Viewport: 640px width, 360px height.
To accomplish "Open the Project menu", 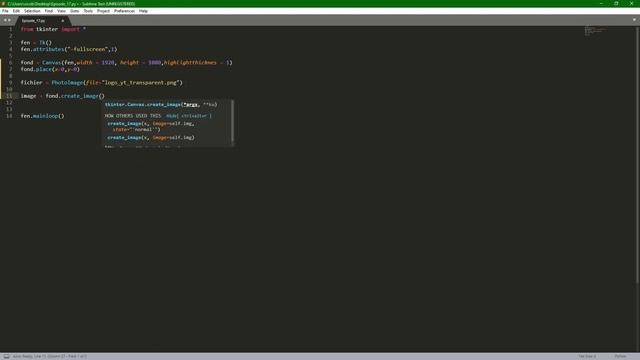I will coord(103,11).
